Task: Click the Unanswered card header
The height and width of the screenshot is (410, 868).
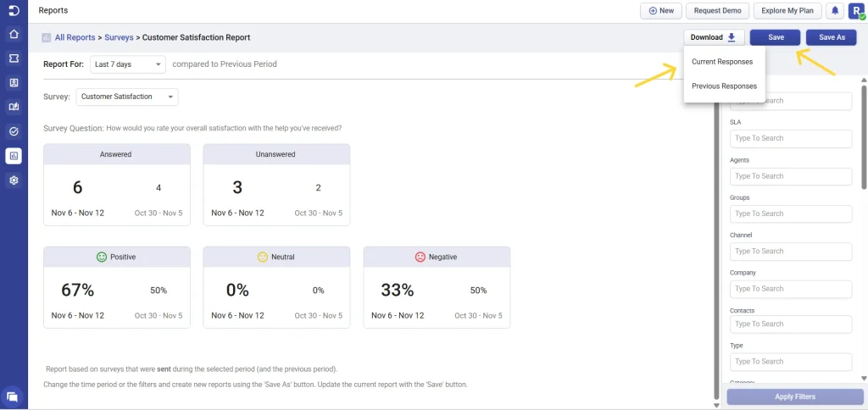Action: point(276,154)
